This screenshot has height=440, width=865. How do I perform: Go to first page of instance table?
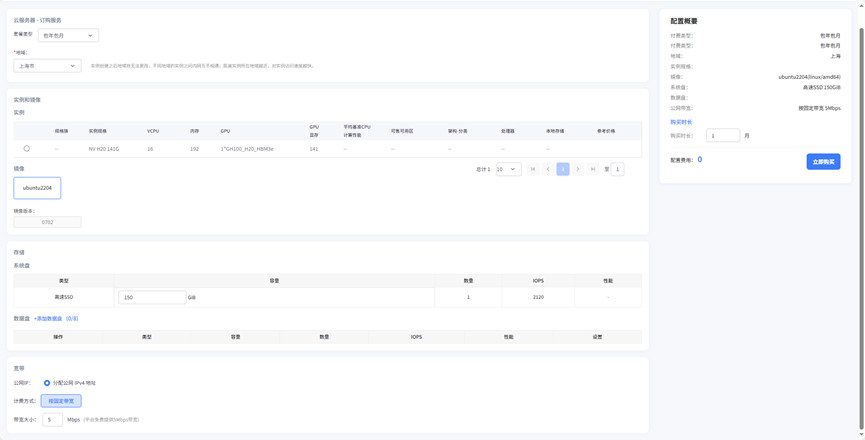tap(533, 169)
